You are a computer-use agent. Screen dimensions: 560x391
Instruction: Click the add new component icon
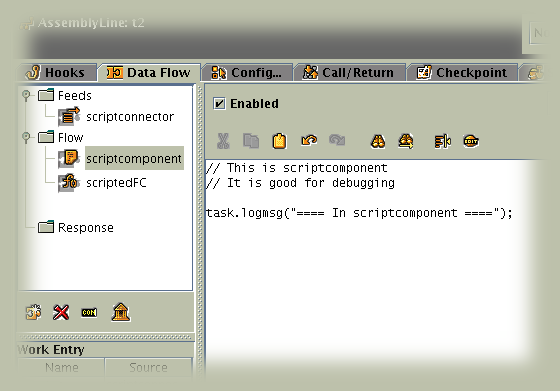pyautogui.click(x=34, y=312)
